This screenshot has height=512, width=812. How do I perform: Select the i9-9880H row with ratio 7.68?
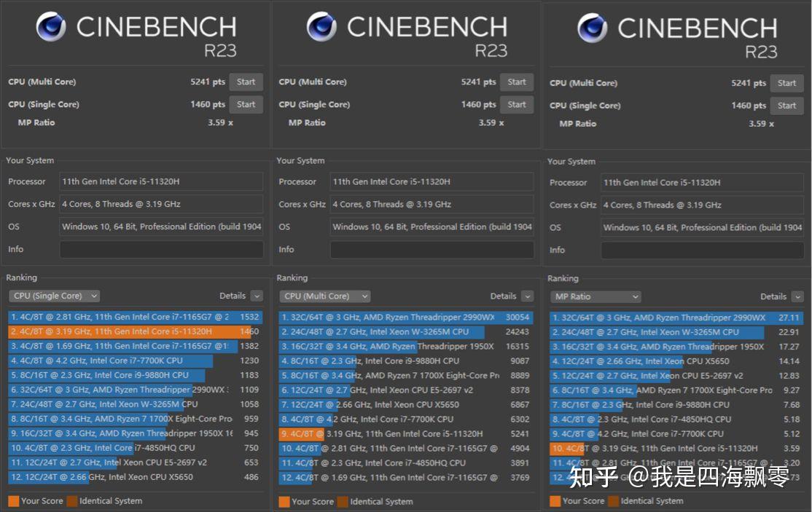677,405
